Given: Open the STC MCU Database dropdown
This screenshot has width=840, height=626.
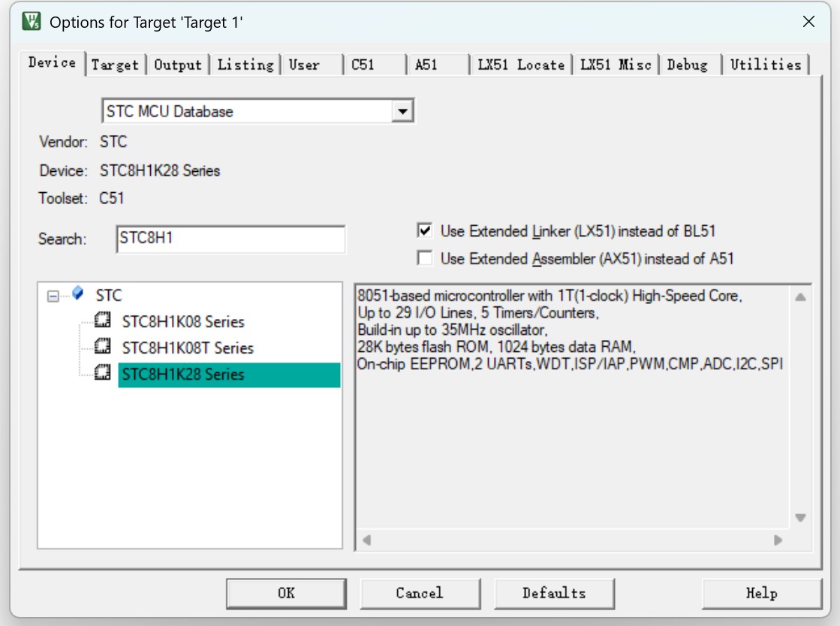Looking at the screenshot, I should tap(402, 111).
